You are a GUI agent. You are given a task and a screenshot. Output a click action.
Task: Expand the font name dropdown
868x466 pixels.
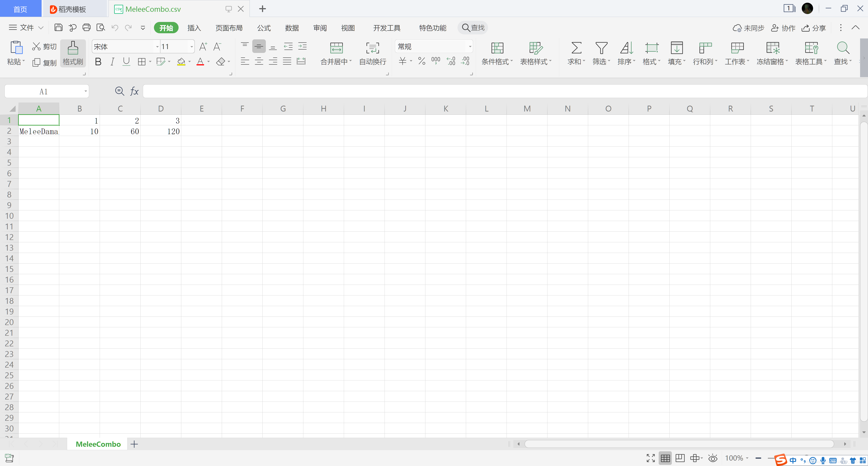coord(157,47)
